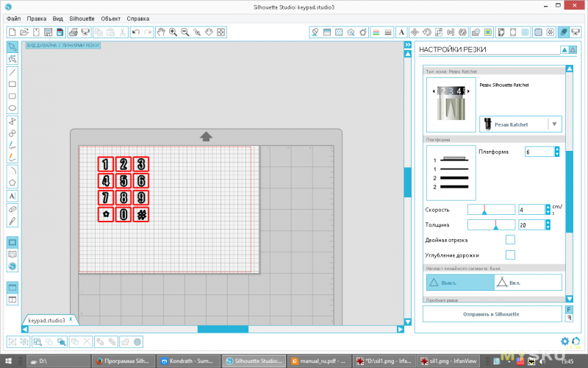The width and height of the screenshot is (588, 368).
Task: Click the Print icon in toolbar
Action: (x=73, y=32)
